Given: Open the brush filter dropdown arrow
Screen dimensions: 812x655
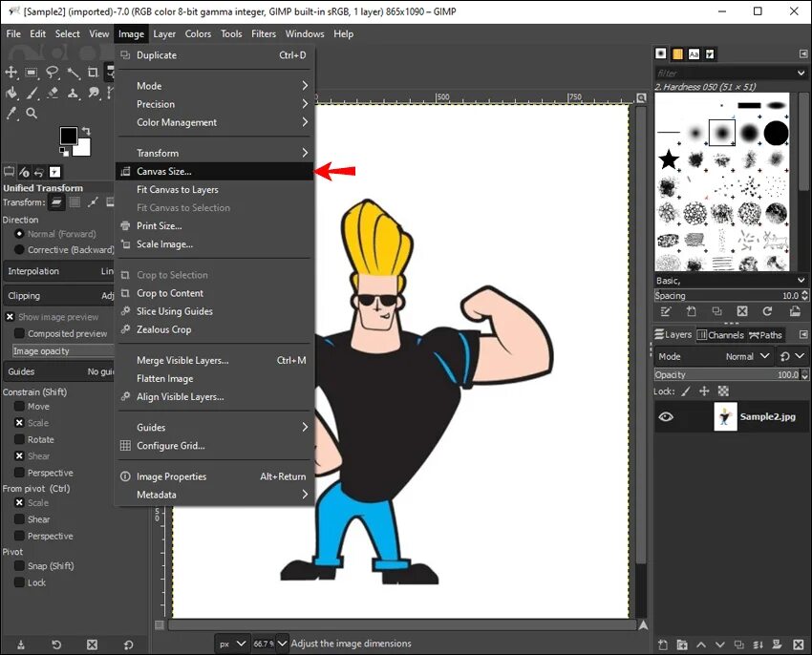Looking at the screenshot, I should (x=801, y=73).
